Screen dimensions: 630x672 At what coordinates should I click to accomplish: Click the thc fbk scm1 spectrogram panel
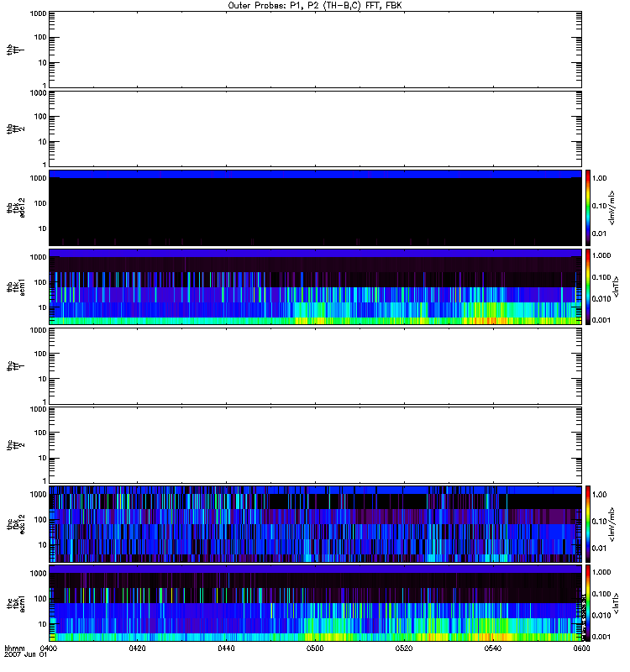tap(315, 603)
